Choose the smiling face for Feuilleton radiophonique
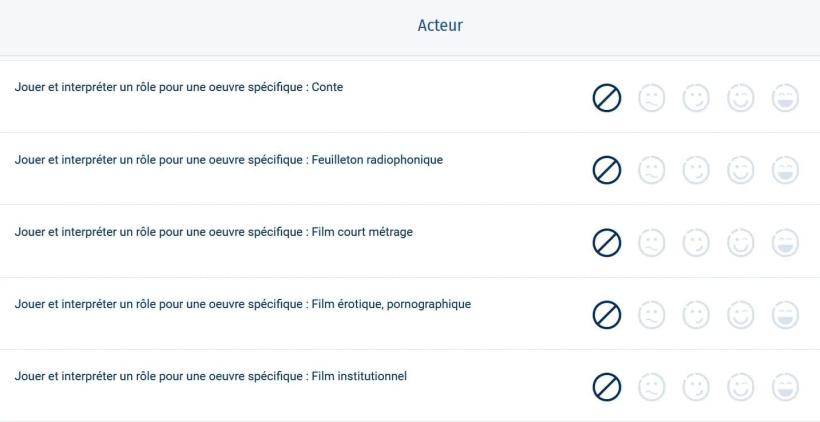This screenshot has width=820, height=422. click(741, 170)
